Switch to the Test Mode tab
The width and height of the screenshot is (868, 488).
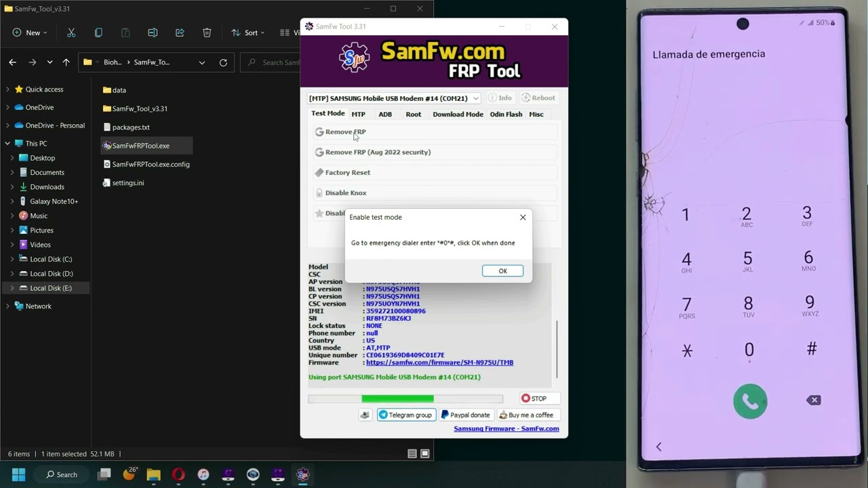(328, 114)
